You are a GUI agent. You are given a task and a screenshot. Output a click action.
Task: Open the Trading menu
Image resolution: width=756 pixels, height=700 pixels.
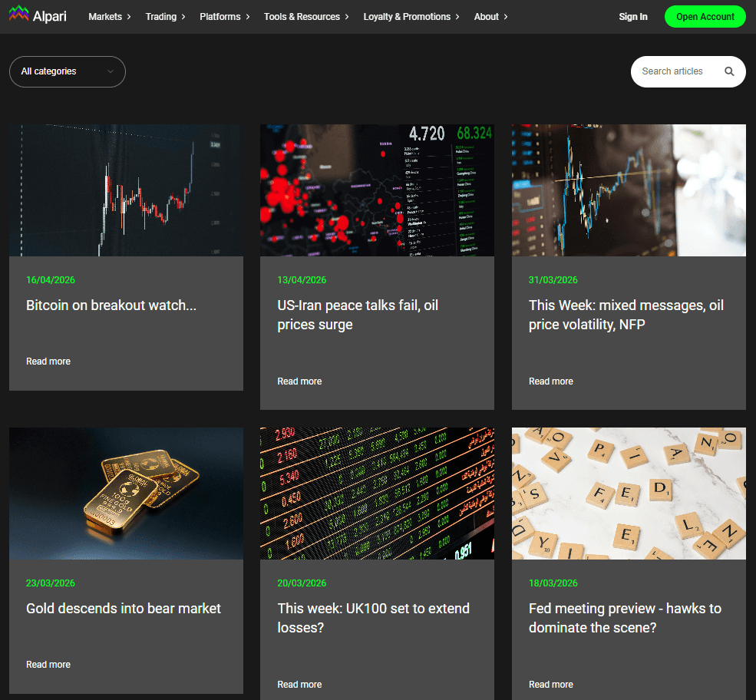164,16
